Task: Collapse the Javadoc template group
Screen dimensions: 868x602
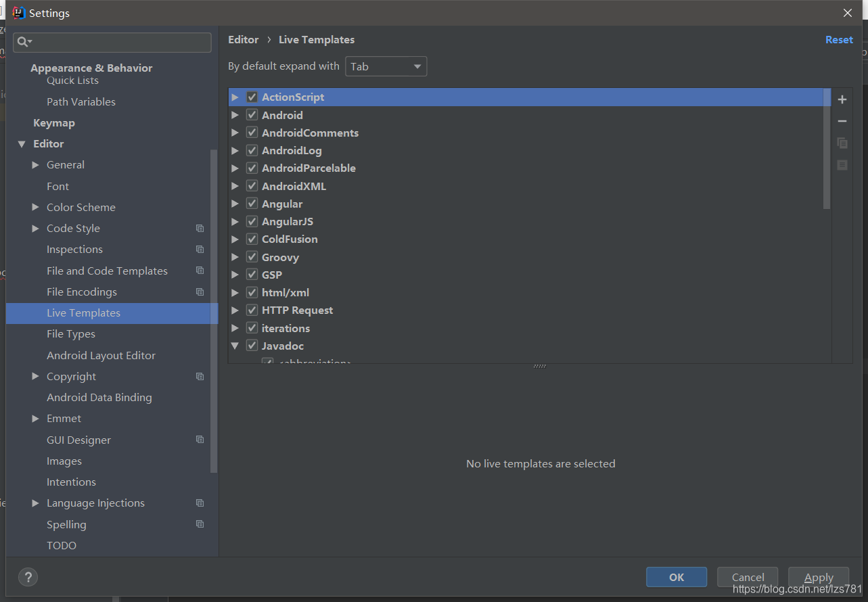Action: pyautogui.click(x=235, y=345)
